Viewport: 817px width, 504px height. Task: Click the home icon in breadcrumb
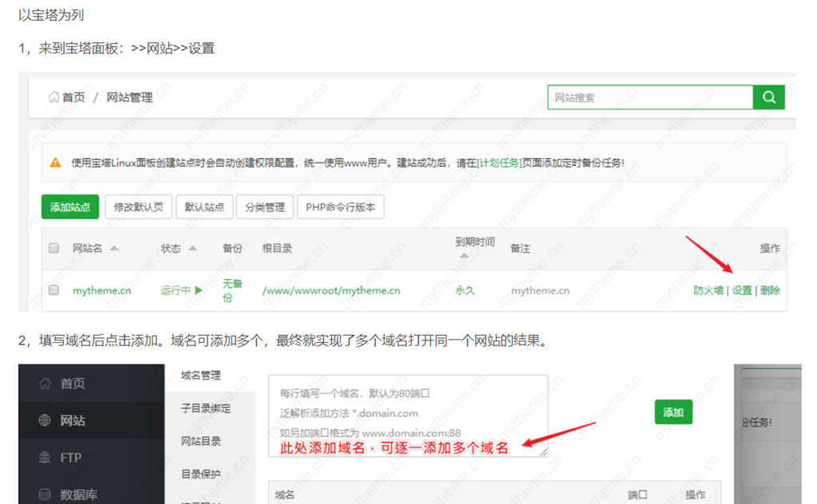click(53, 97)
